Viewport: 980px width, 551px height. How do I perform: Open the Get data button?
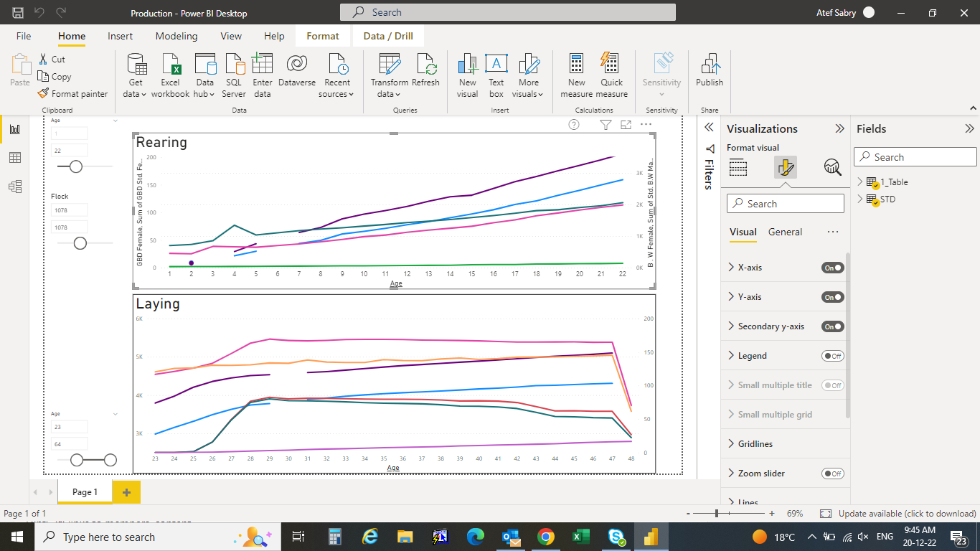[x=135, y=75]
